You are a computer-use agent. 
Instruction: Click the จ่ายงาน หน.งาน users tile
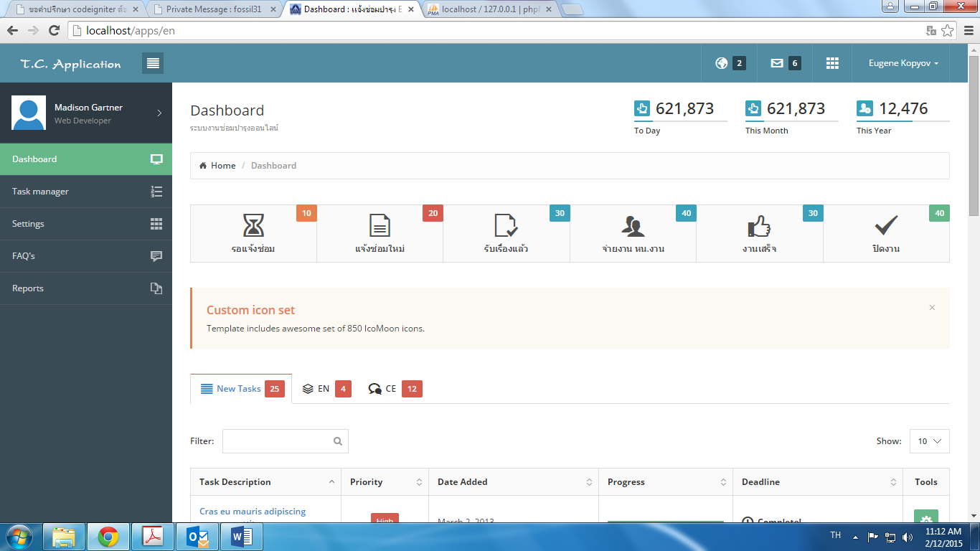coord(633,234)
